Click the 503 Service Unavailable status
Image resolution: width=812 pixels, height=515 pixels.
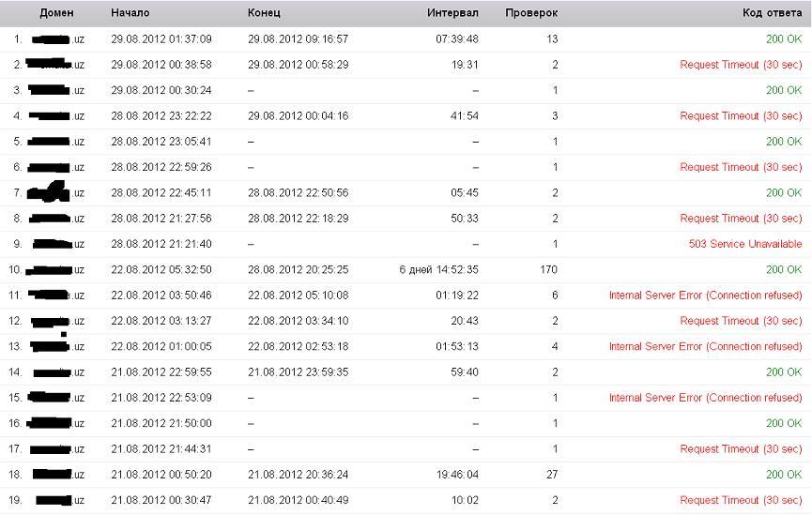[x=745, y=244]
